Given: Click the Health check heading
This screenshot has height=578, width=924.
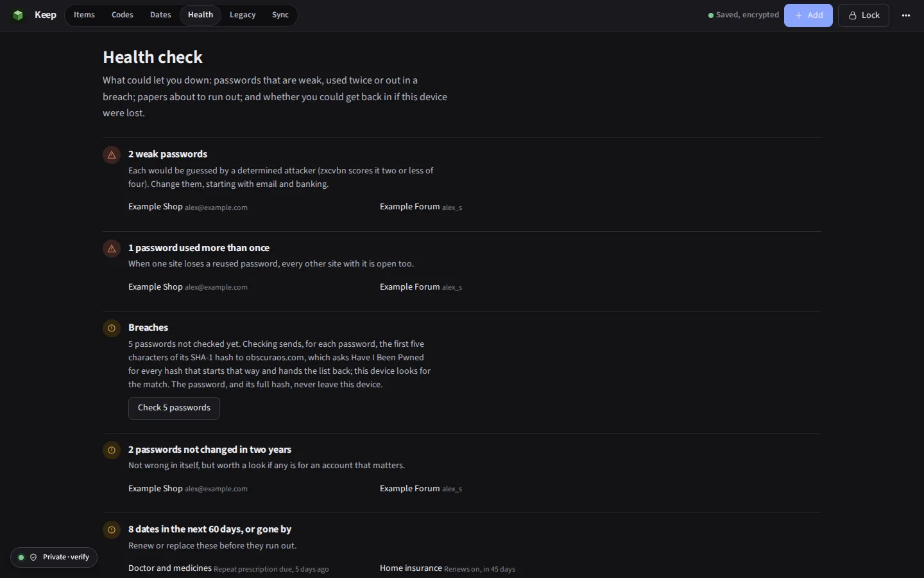Looking at the screenshot, I should [x=153, y=57].
